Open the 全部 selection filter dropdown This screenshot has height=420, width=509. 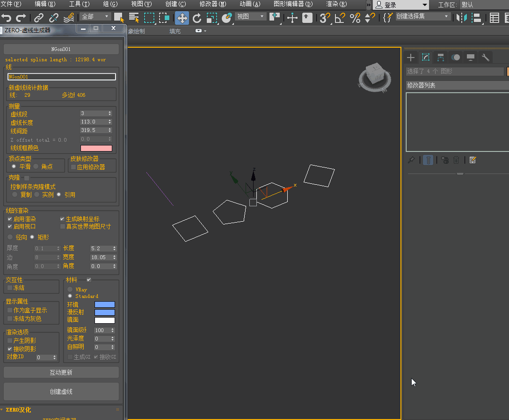[x=95, y=16]
